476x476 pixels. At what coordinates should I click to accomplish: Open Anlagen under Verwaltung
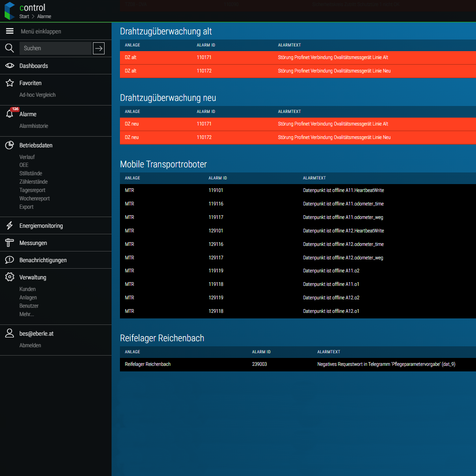28,297
